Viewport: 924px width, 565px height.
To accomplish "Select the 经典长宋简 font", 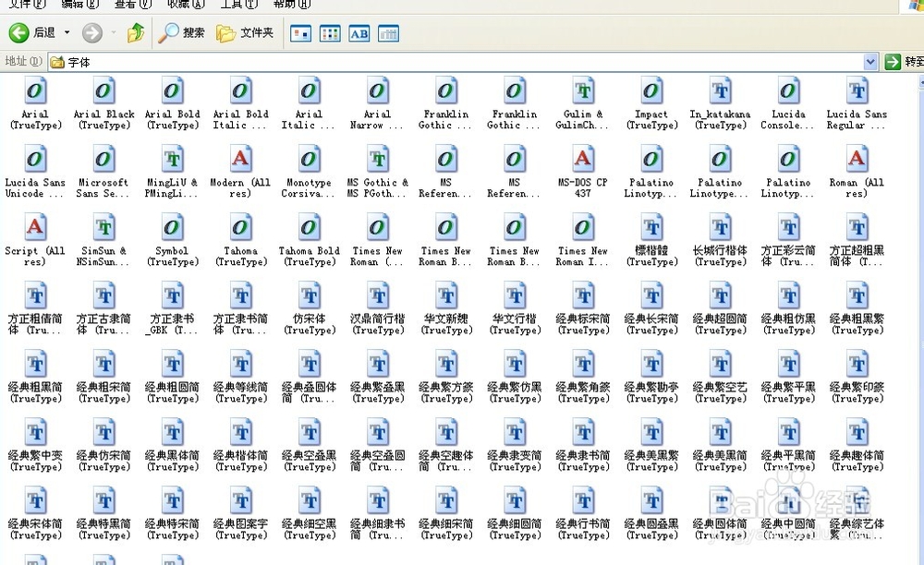I will pos(651,308).
